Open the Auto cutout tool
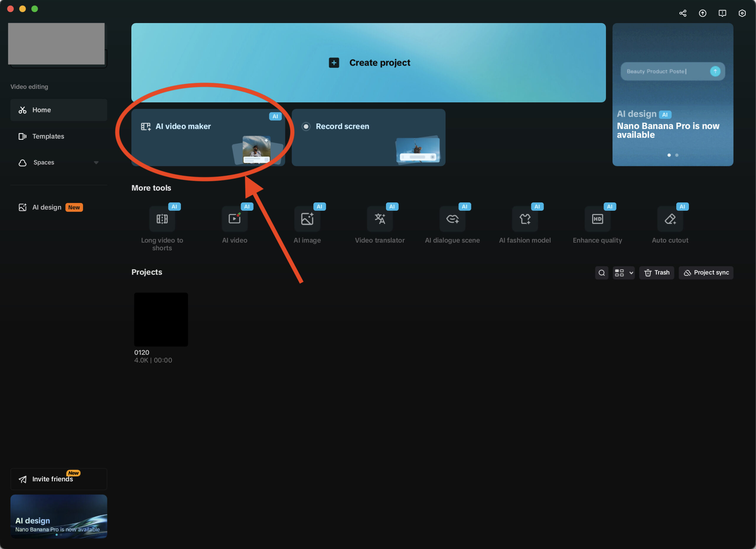 [670, 219]
